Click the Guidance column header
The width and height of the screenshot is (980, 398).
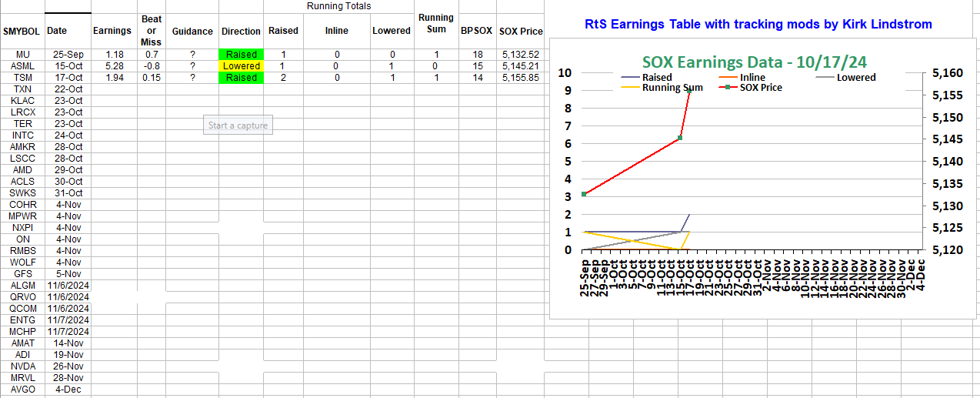click(192, 32)
